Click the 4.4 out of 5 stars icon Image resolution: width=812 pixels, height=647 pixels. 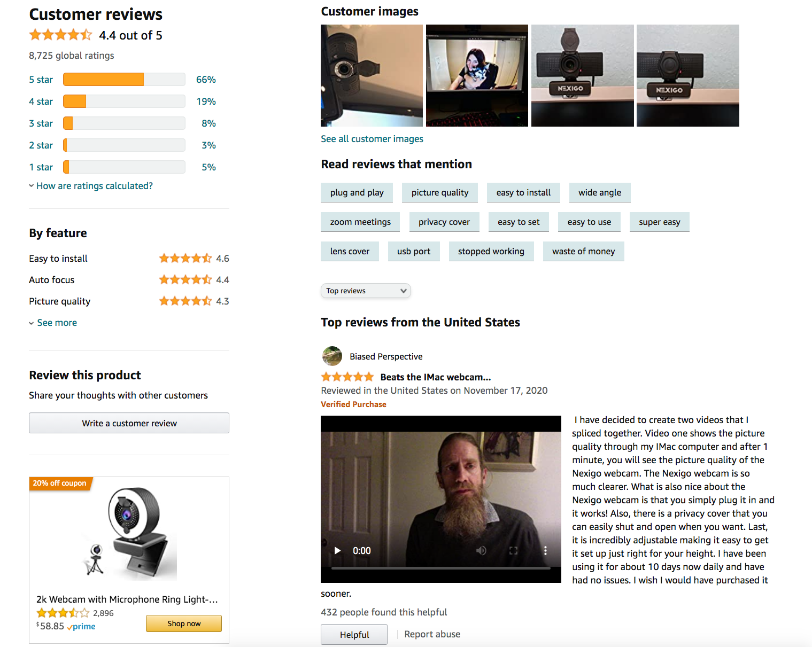pyautogui.click(x=60, y=35)
